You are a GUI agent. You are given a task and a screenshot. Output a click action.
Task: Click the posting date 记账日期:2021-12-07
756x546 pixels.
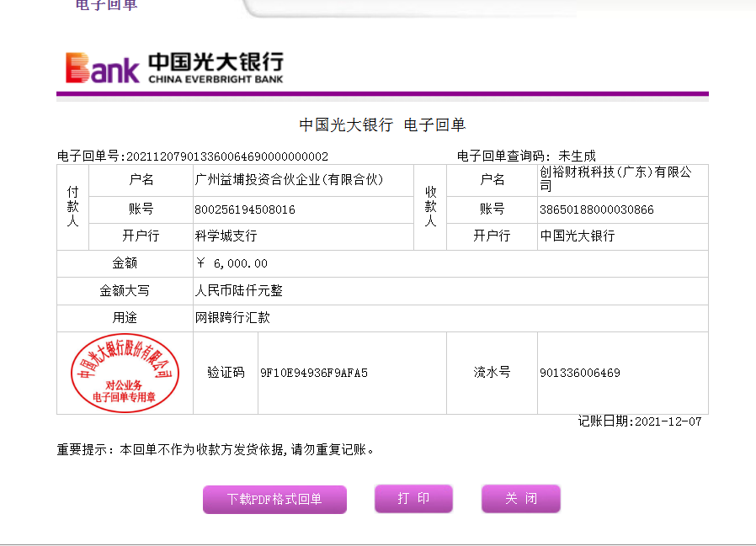point(640,421)
